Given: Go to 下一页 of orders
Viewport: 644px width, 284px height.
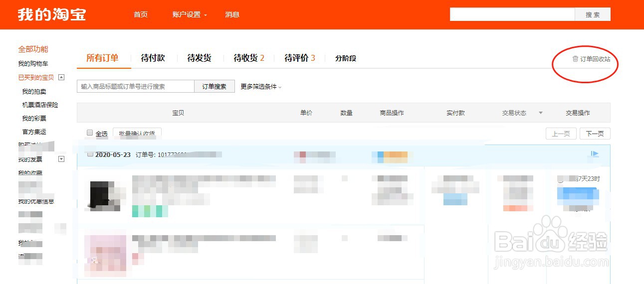Looking at the screenshot, I should (595, 134).
